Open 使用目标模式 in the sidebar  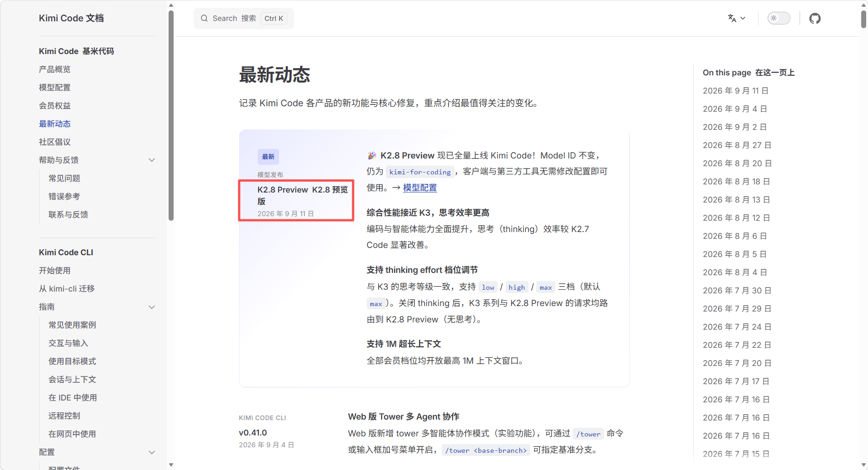coord(72,361)
